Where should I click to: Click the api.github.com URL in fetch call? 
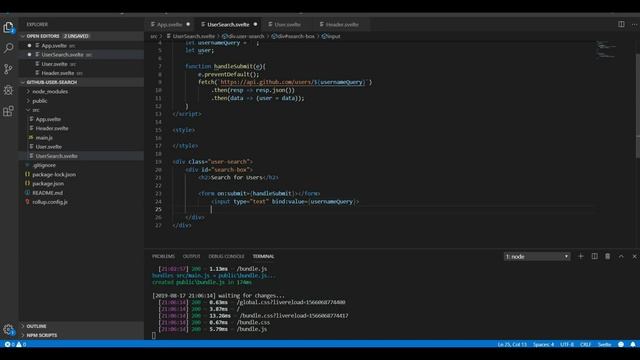click(294, 82)
